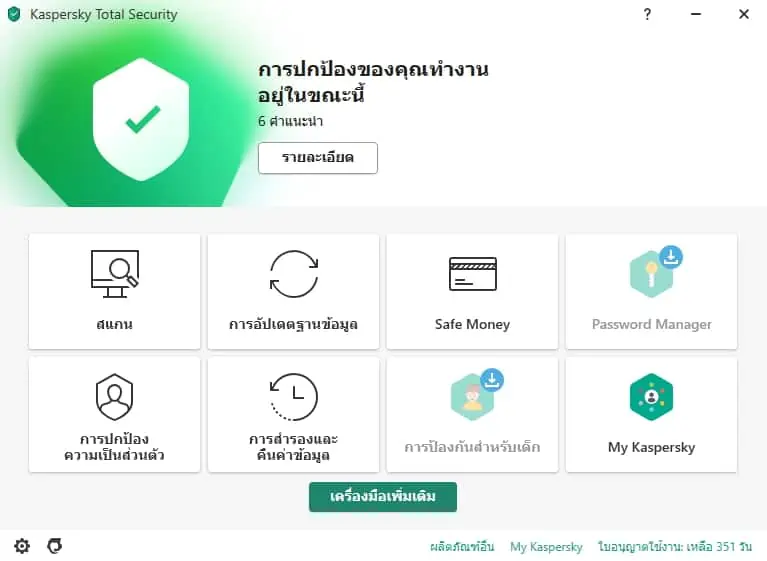
Task: Open the privacy protection shield icon
Action: click(x=114, y=397)
